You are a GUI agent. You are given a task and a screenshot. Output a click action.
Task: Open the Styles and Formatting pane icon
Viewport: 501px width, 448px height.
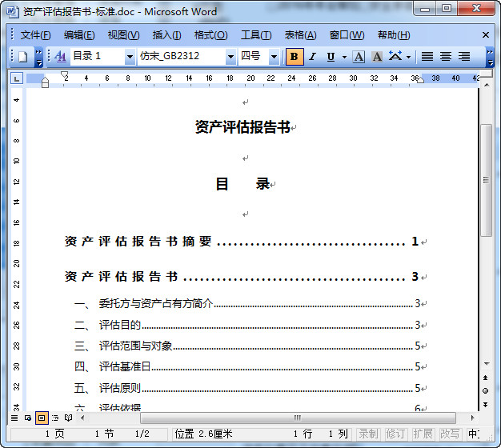click(60, 57)
